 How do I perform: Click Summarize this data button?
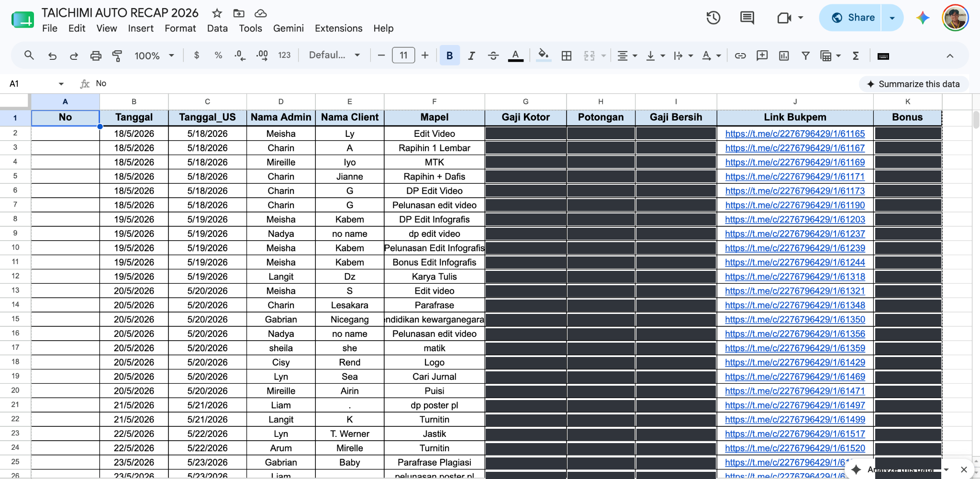click(x=913, y=84)
